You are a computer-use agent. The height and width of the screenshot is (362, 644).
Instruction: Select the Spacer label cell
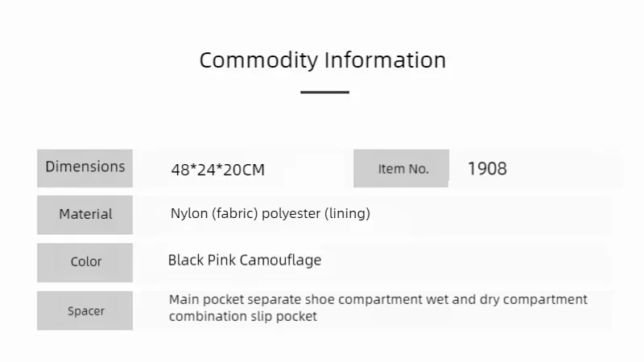pos(85,311)
